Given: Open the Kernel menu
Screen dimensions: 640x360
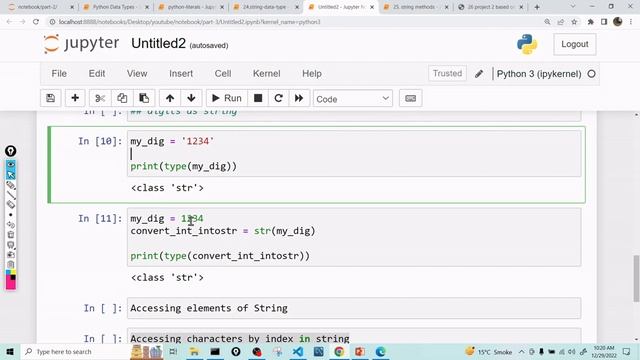Looking at the screenshot, I should coord(267,74).
